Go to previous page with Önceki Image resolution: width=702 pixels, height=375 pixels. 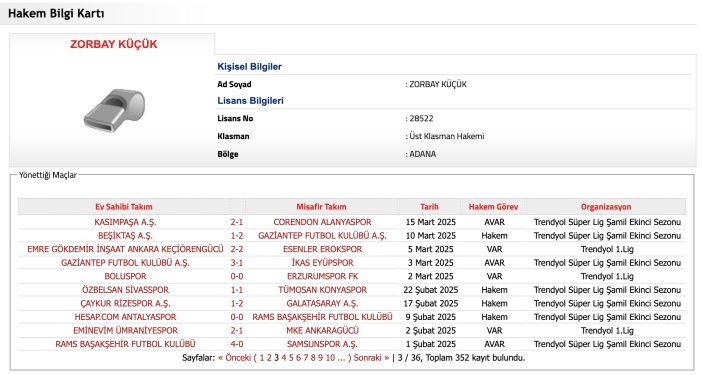coord(234,358)
